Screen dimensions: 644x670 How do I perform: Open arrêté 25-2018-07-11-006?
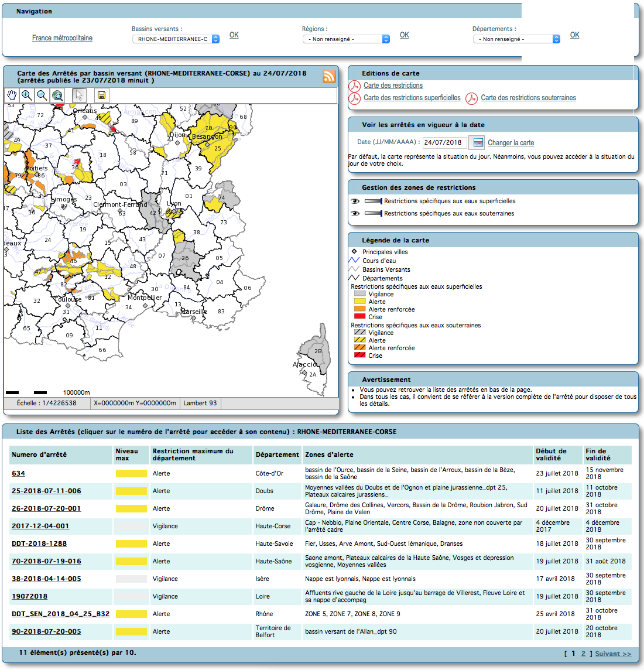46,491
